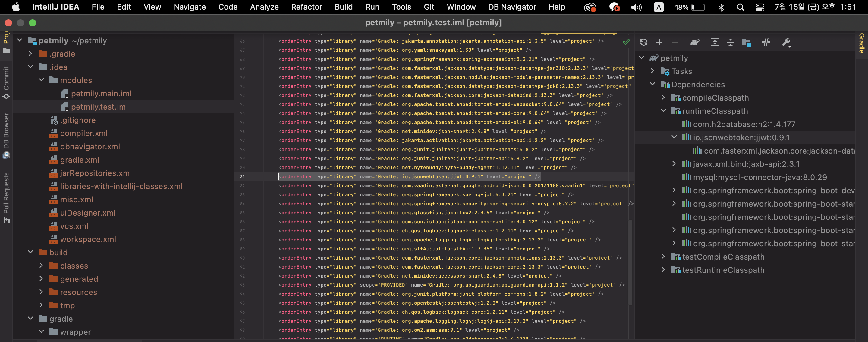Reload all Gradle projects icon
The width and height of the screenshot is (868, 342).
click(643, 42)
